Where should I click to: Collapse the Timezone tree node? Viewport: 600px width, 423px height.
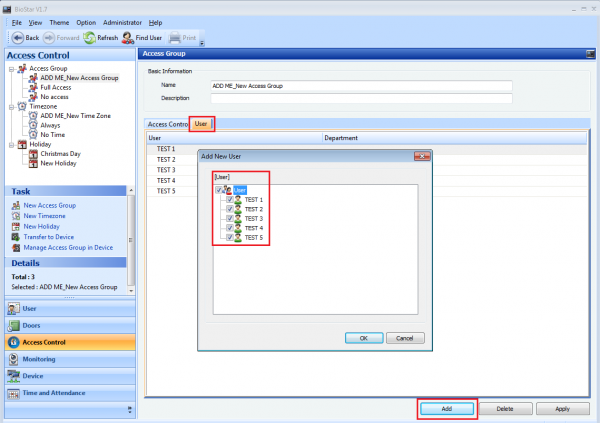[x=10, y=105]
